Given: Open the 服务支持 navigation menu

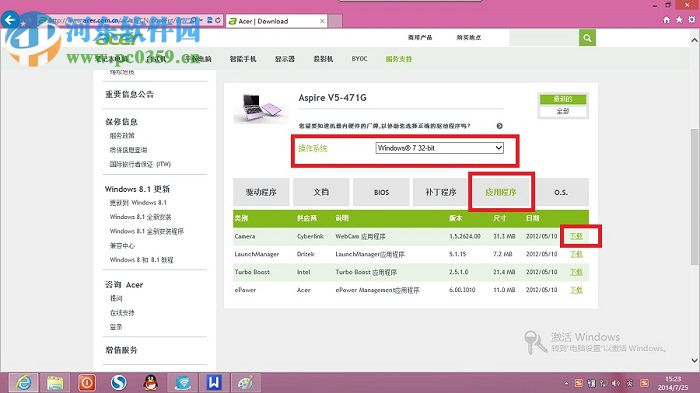Looking at the screenshot, I should point(399,59).
